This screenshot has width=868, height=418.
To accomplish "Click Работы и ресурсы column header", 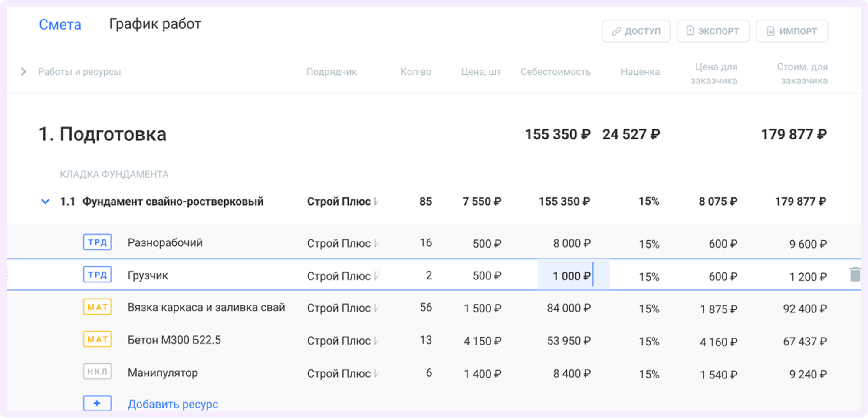I will [x=79, y=72].
